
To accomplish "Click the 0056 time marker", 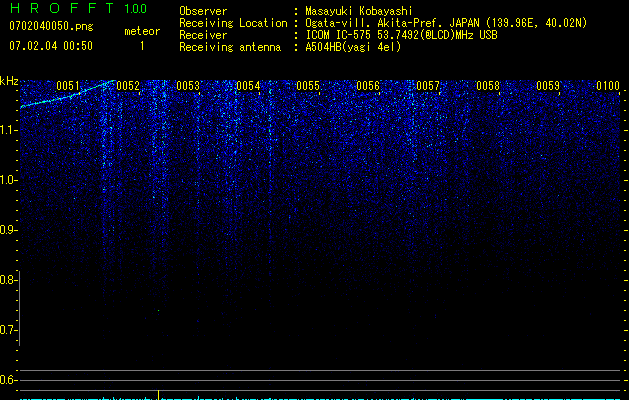I will pos(368,86).
